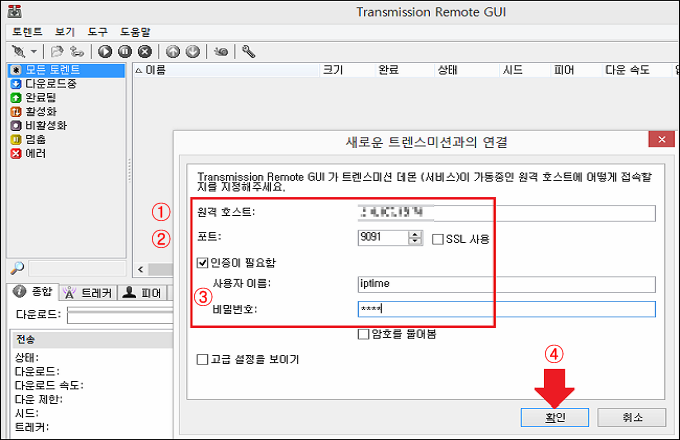
Task: Open the 토렌트 menu
Action: (x=27, y=32)
